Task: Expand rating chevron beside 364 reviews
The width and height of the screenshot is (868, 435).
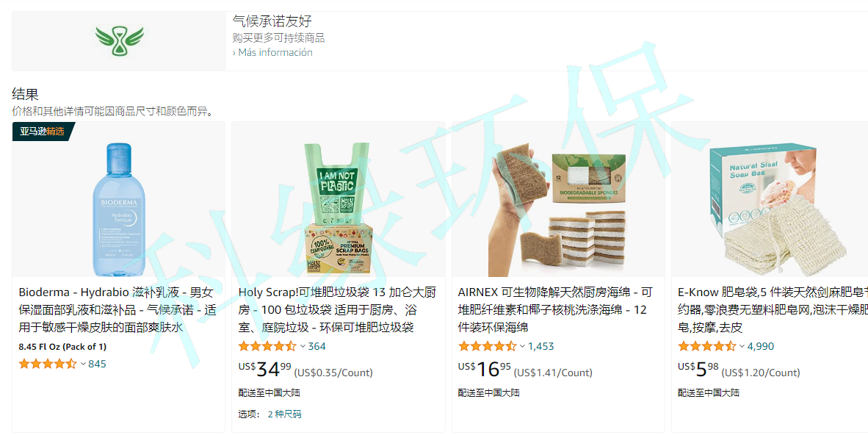Action: coord(303,346)
